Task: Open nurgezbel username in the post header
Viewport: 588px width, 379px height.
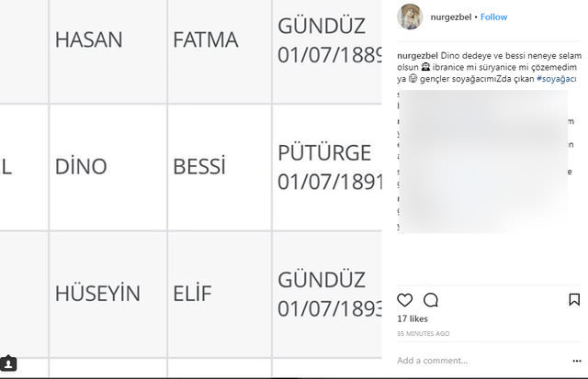Action: (451, 17)
